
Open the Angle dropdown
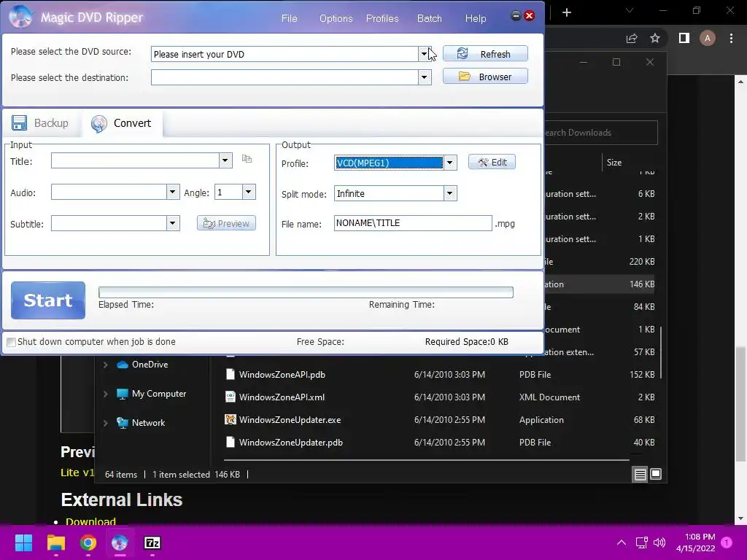(249, 192)
